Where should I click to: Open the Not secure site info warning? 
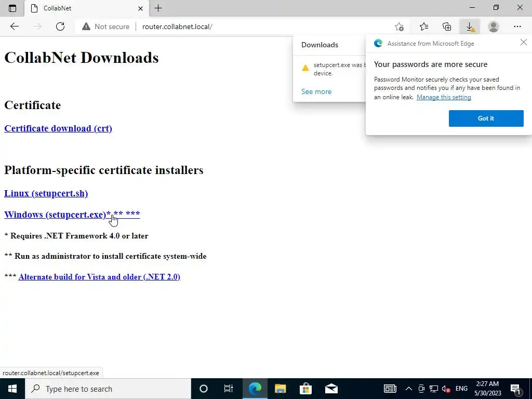106,26
